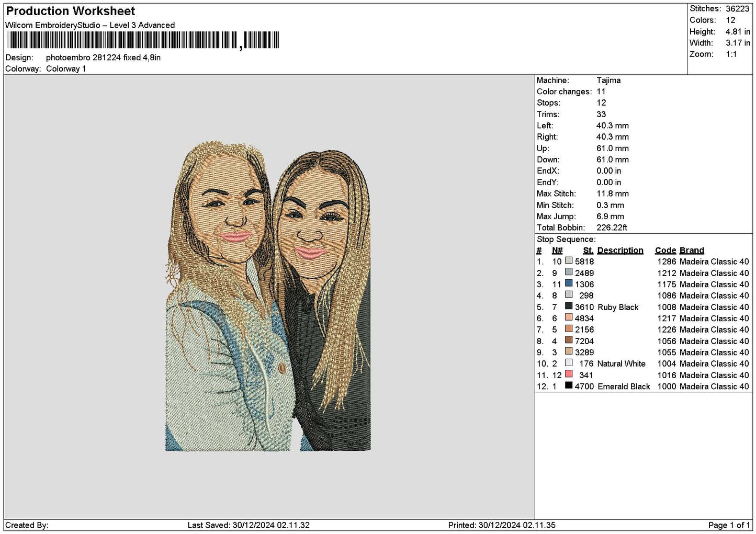Click code 1016 in the stop list
This screenshot has height=534, width=756.
tap(667, 375)
